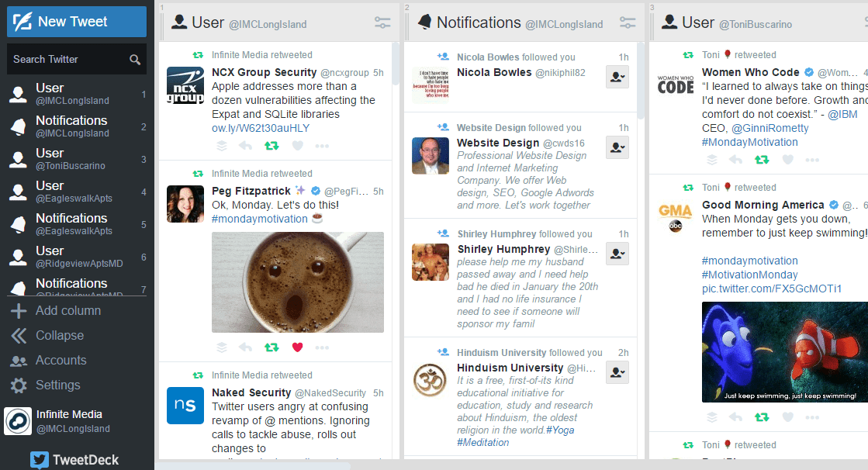Add Peg Fitzpatrick tweet to collection
Screen dimensions: 868x470
click(221, 347)
